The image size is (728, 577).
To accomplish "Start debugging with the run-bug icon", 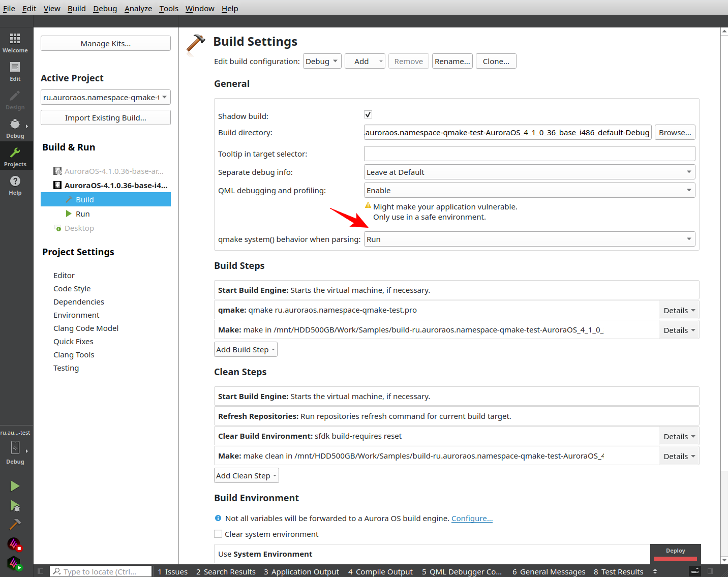I will coord(15,505).
